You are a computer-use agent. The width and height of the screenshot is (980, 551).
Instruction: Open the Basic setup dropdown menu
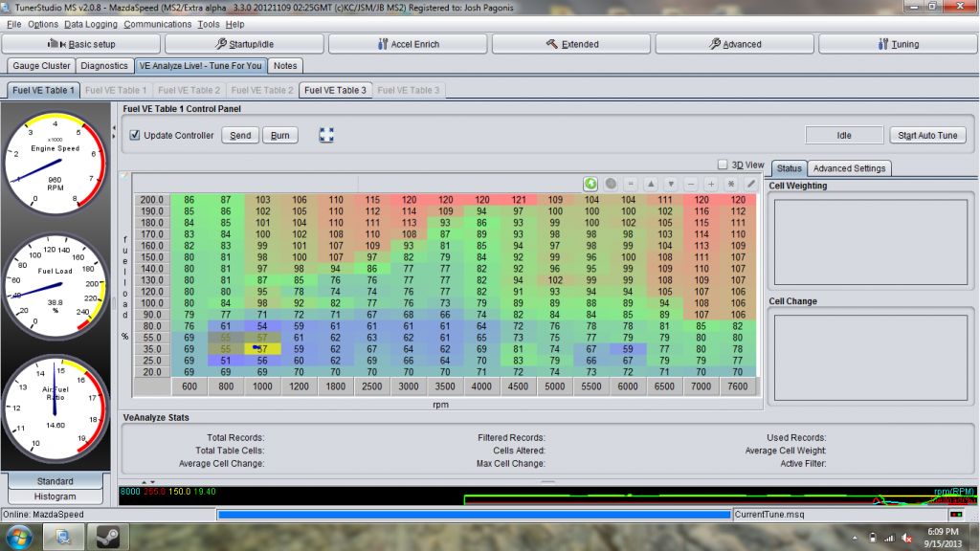80,44
